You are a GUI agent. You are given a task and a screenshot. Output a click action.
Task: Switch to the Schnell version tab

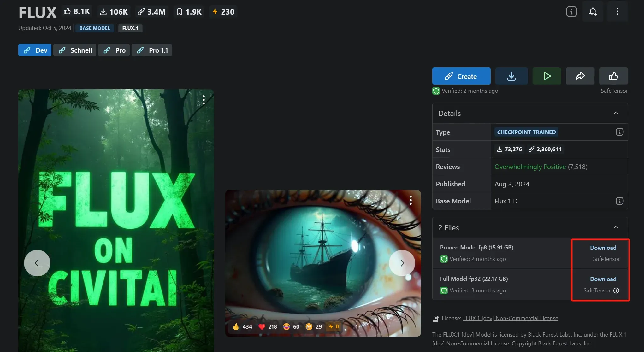point(75,50)
